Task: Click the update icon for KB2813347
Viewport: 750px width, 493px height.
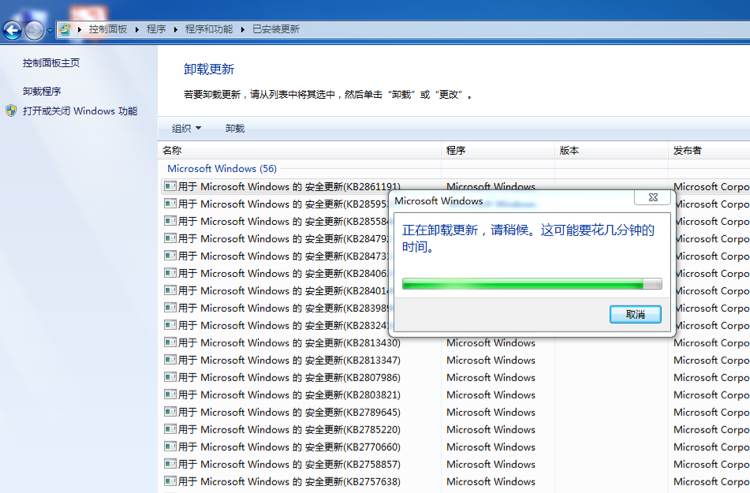Action: (170, 360)
